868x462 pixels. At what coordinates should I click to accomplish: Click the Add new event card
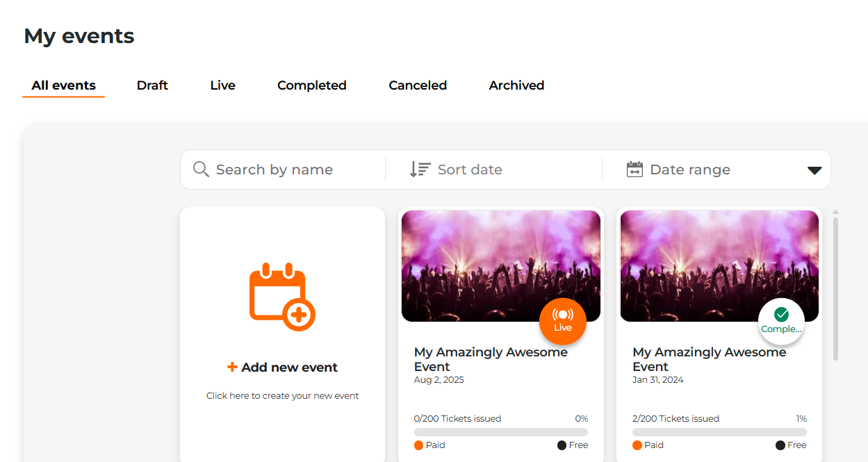pos(282,333)
